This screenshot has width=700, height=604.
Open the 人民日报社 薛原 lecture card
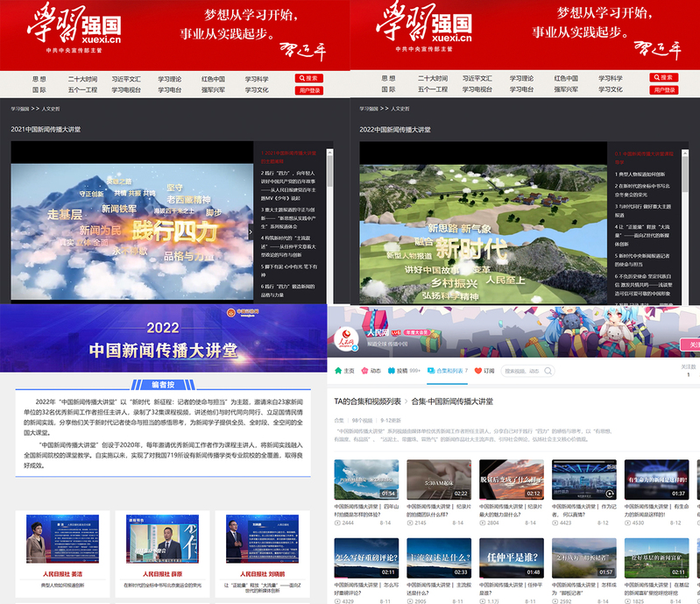162,553
